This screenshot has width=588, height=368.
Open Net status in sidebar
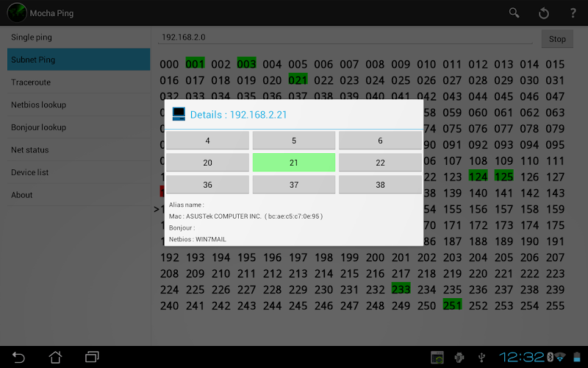pos(79,150)
